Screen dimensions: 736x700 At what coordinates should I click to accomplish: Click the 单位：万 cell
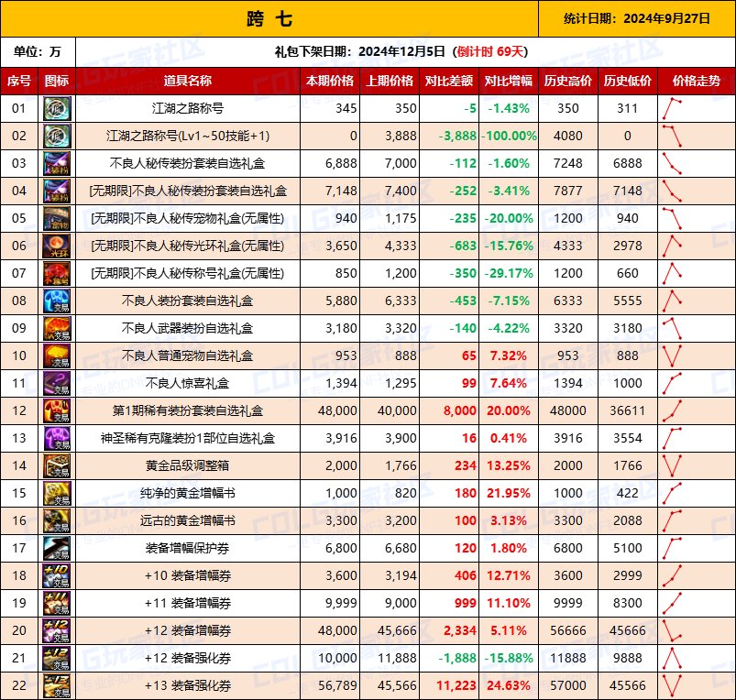[38, 51]
